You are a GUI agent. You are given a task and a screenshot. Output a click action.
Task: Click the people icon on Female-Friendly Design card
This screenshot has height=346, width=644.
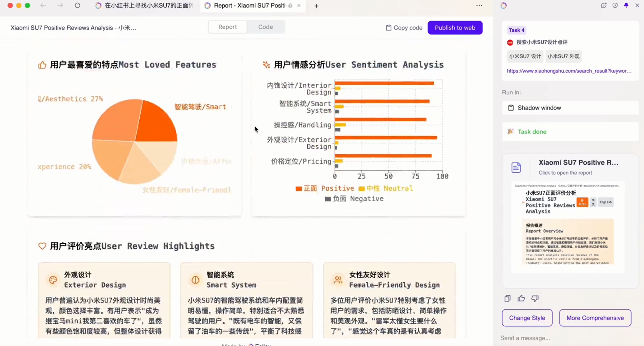(338, 280)
